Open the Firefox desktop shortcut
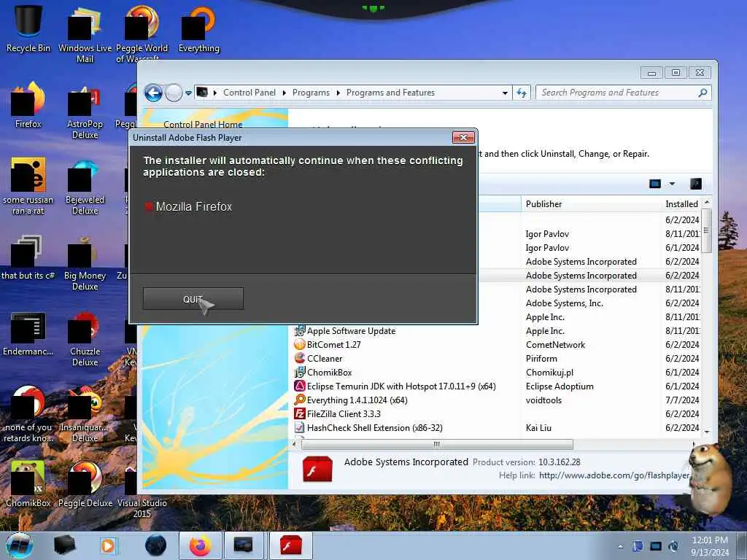 click(x=28, y=106)
